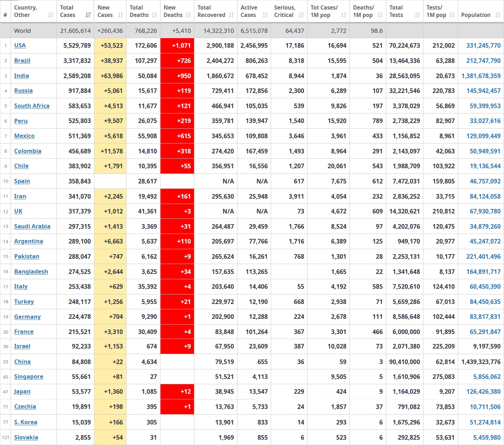Click the New Cases sort arrows

pos(121,15)
